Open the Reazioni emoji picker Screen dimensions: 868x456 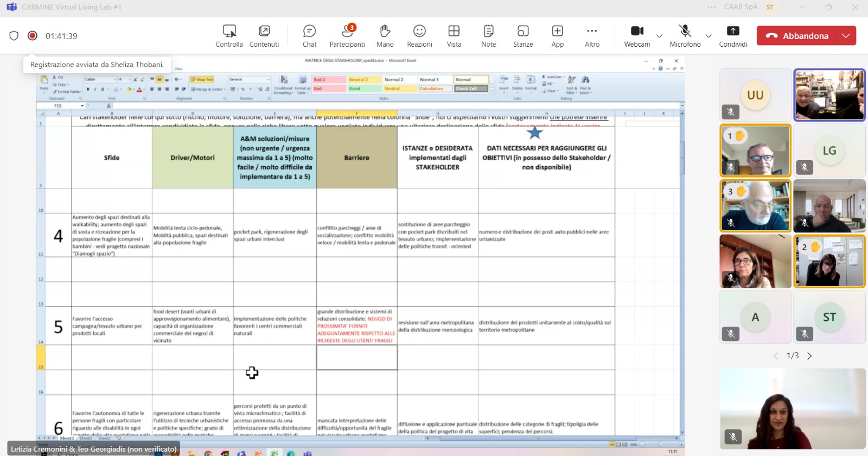click(419, 36)
